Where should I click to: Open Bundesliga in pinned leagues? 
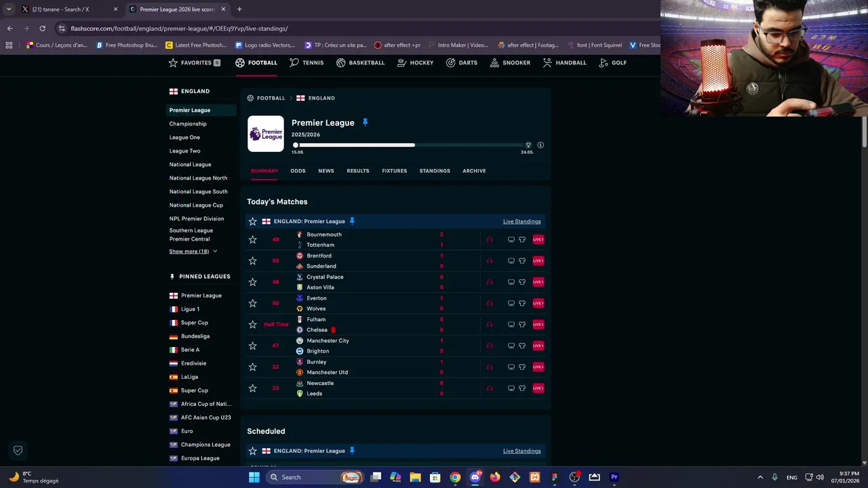(x=195, y=336)
